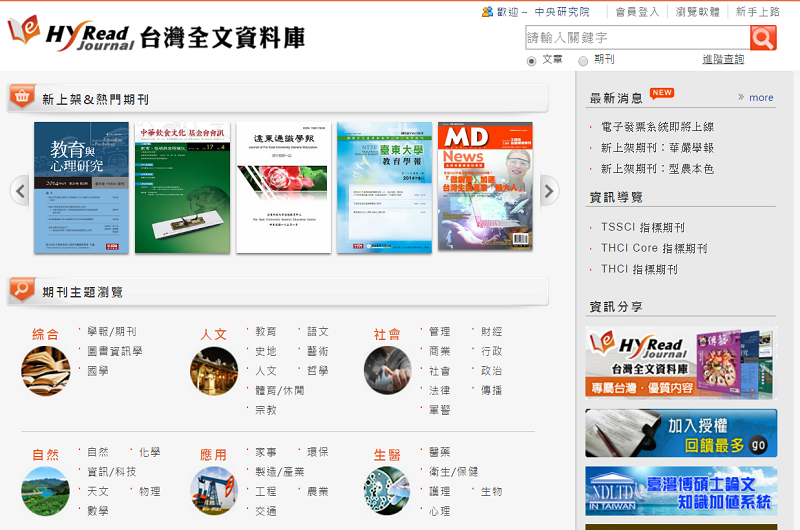Click the orange search magnifier button

pyautogui.click(x=763, y=38)
